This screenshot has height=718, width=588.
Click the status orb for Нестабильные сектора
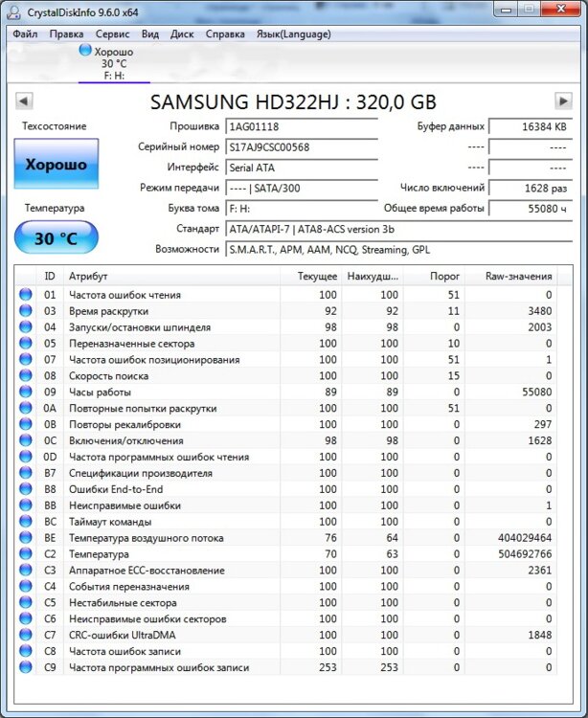[26, 603]
